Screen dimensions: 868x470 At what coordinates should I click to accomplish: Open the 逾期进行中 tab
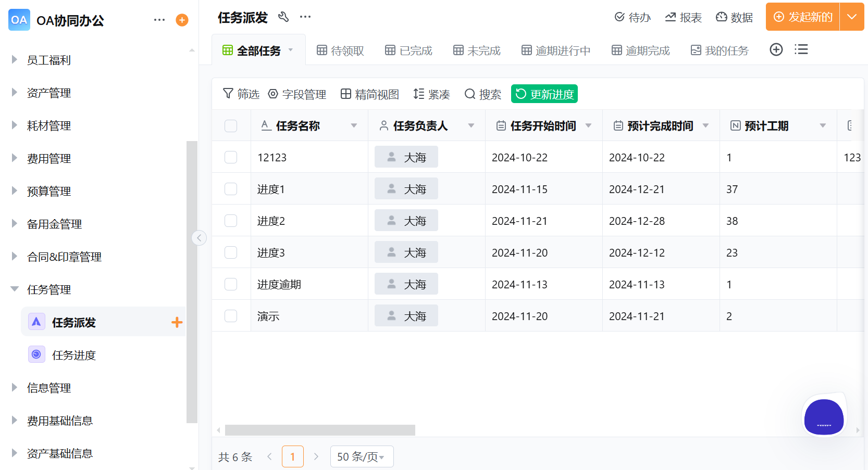pos(555,49)
